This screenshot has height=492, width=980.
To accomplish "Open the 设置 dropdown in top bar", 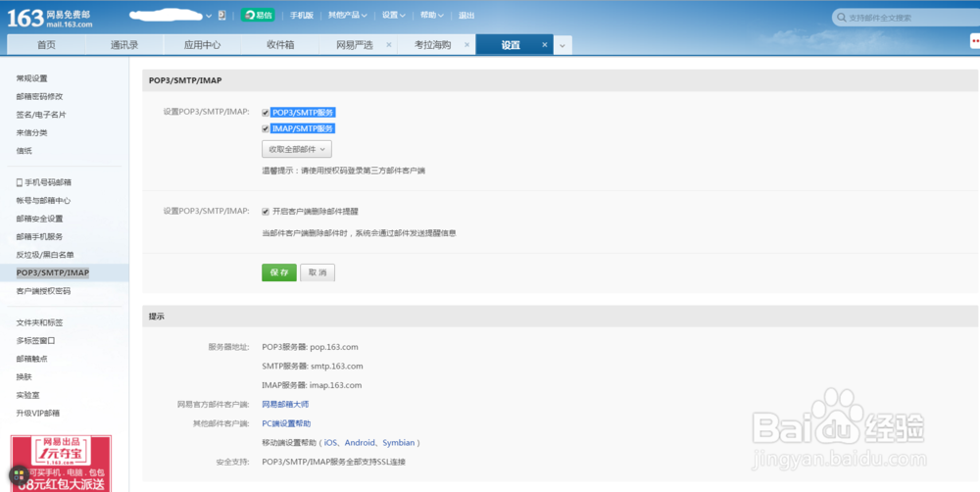I will (x=394, y=15).
